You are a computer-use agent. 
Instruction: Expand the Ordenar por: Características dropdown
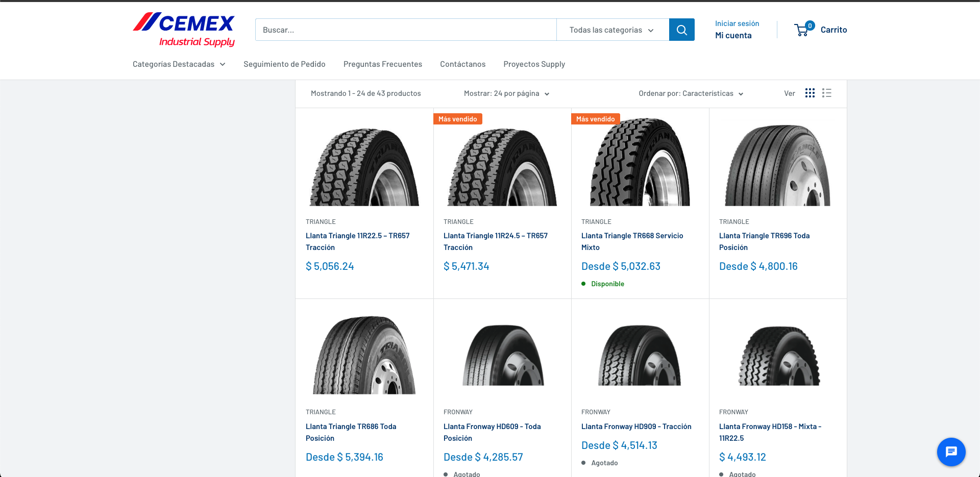pyautogui.click(x=691, y=93)
